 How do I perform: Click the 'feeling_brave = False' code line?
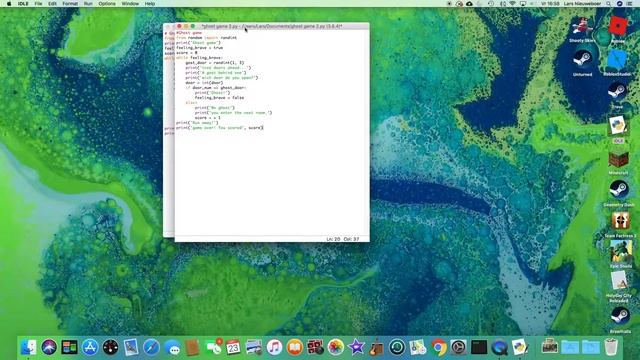coord(219,98)
